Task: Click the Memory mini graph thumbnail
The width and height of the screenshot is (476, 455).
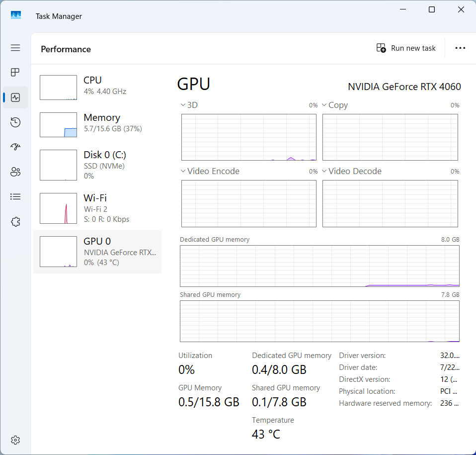Action: [58, 125]
